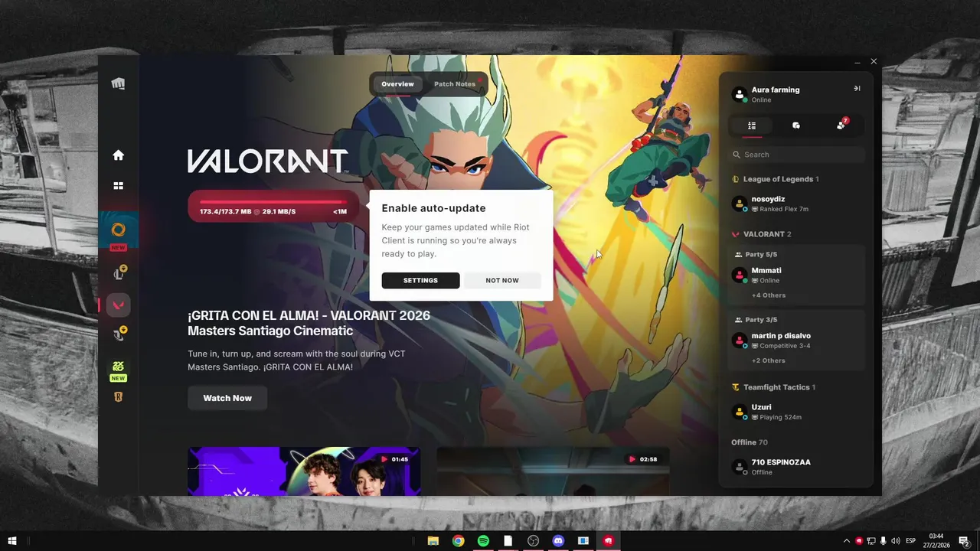Viewport: 980px width, 551px height.
Task: Select the VALORANT sidebar icon
Action: (118, 305)
